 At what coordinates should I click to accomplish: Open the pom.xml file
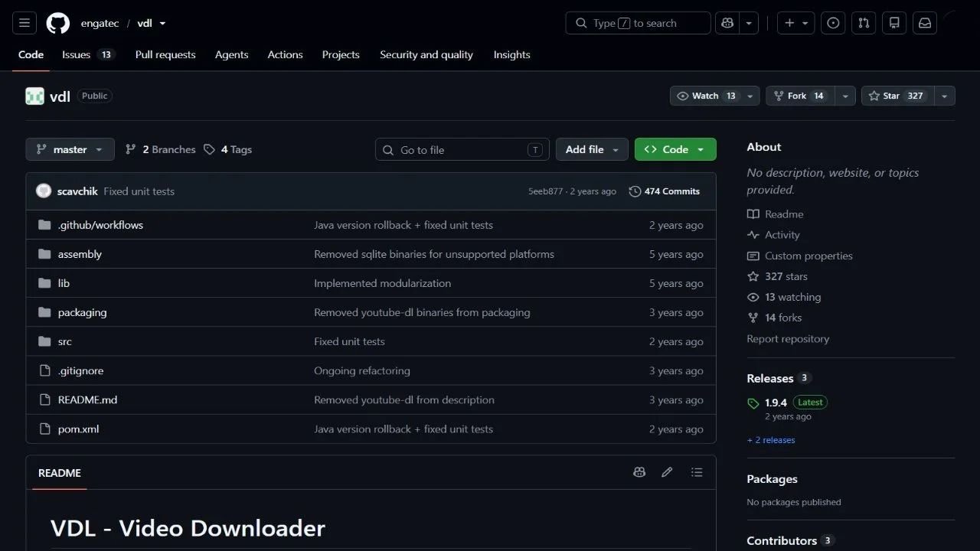[x=78, y=429]
